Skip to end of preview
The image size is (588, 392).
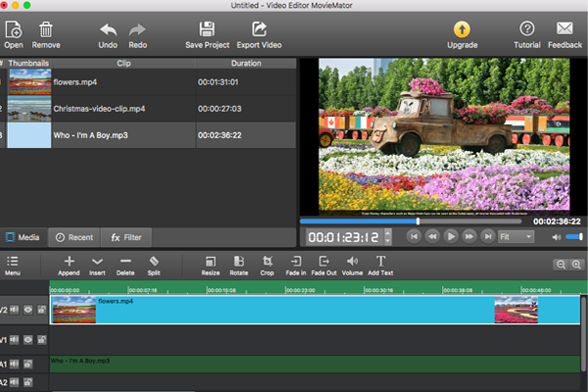tap(487, 237)
